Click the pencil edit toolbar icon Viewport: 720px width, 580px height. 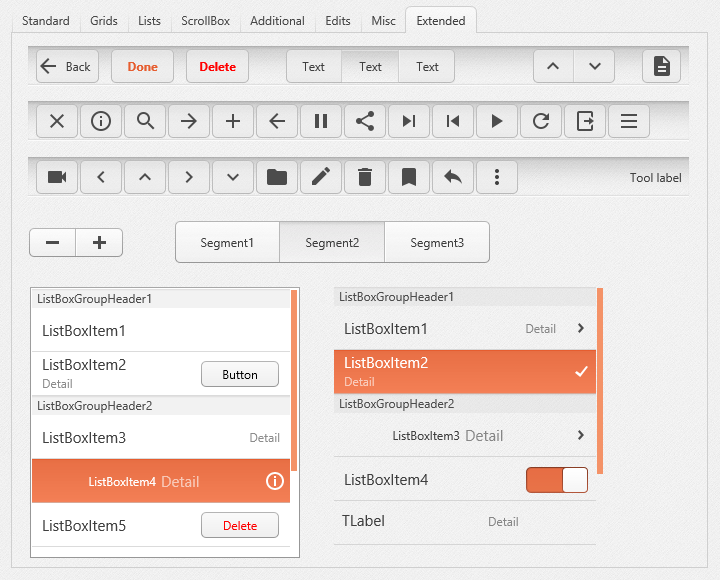[x=321, y=177]
